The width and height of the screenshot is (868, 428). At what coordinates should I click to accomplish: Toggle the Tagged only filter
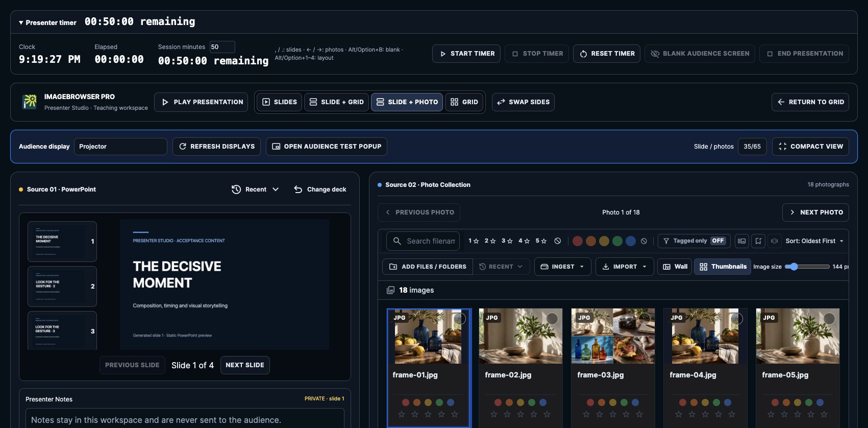click(694, 241)
